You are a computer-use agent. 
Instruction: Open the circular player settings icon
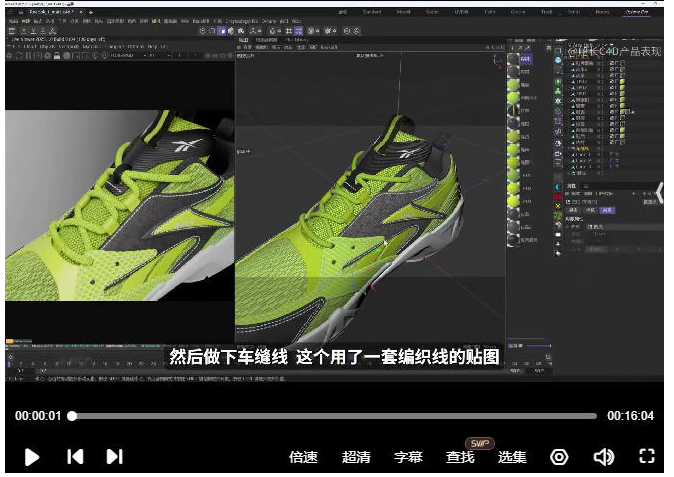(x=559, y=457)
